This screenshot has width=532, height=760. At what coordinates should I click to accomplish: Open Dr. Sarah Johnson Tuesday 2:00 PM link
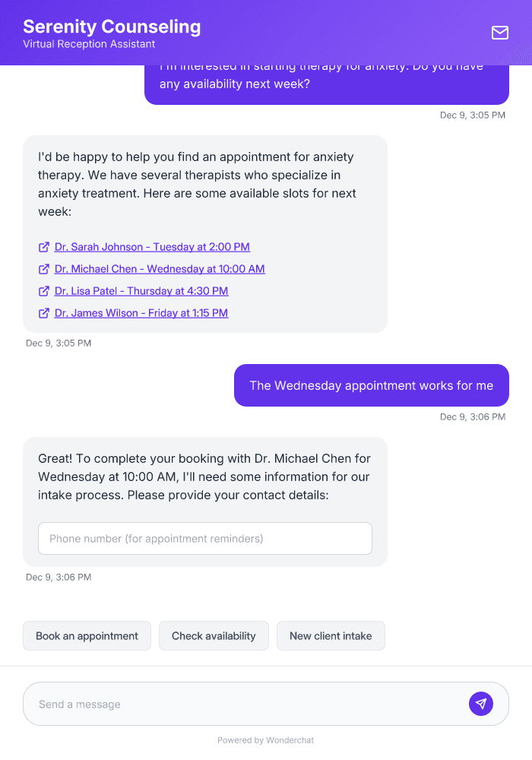click(x=151, y=247)
